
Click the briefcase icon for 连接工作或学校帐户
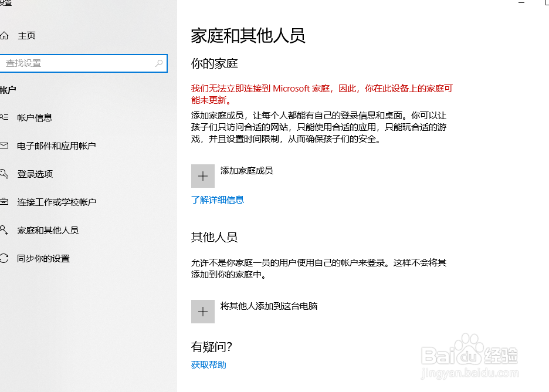[4, 201]
